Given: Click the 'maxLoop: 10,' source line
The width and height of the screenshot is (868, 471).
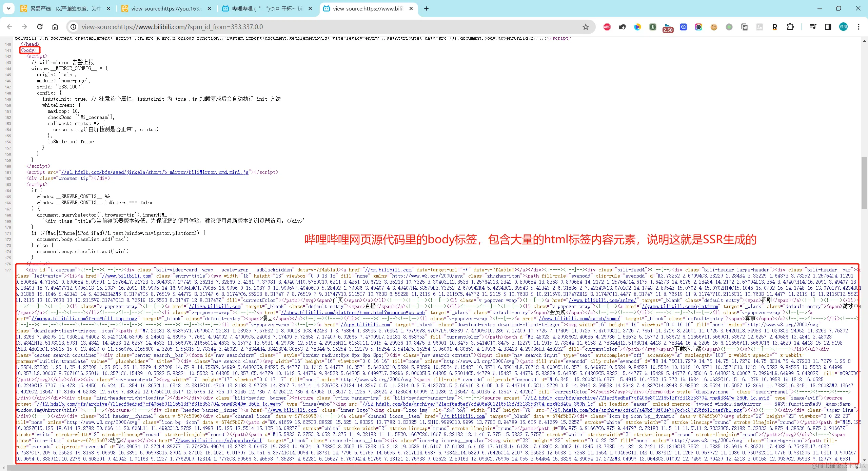Looking at the screenshot, I should tap(63, 111).
